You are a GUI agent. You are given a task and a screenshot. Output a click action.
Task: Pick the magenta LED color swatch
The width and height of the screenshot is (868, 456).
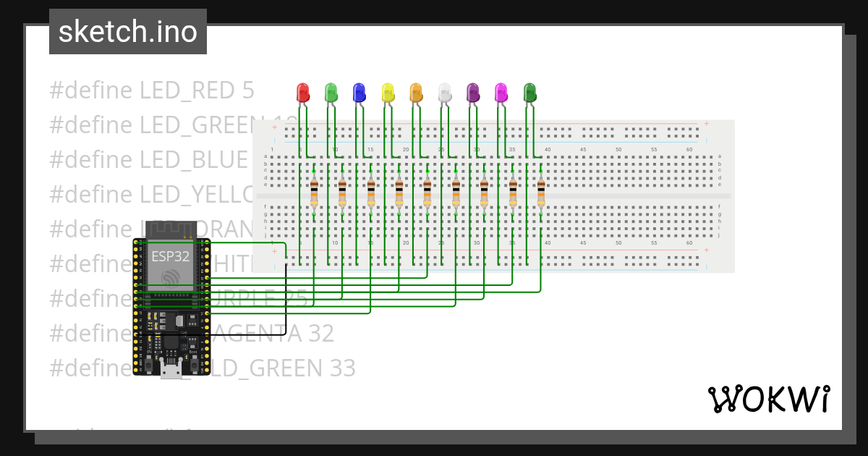click(501, 90)
